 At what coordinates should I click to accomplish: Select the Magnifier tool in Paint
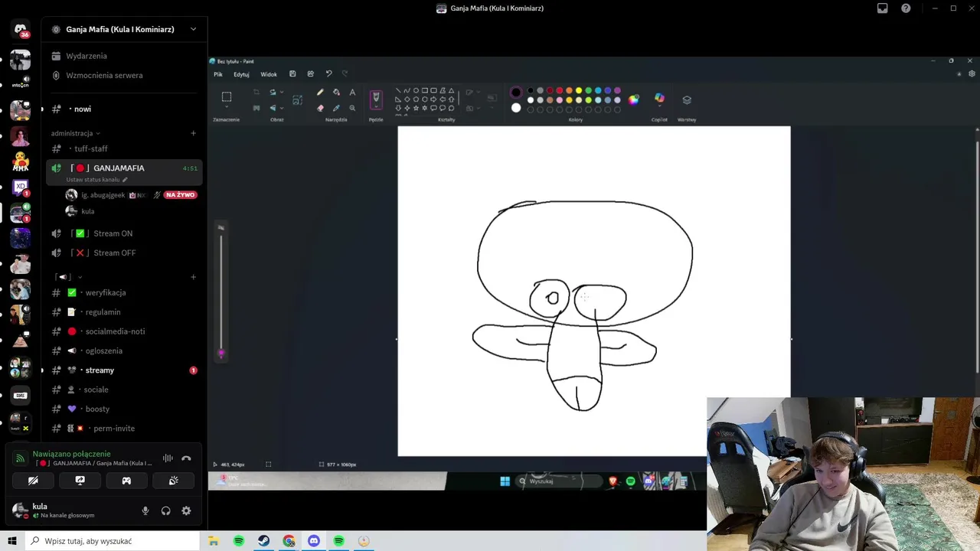click(352, 108)
